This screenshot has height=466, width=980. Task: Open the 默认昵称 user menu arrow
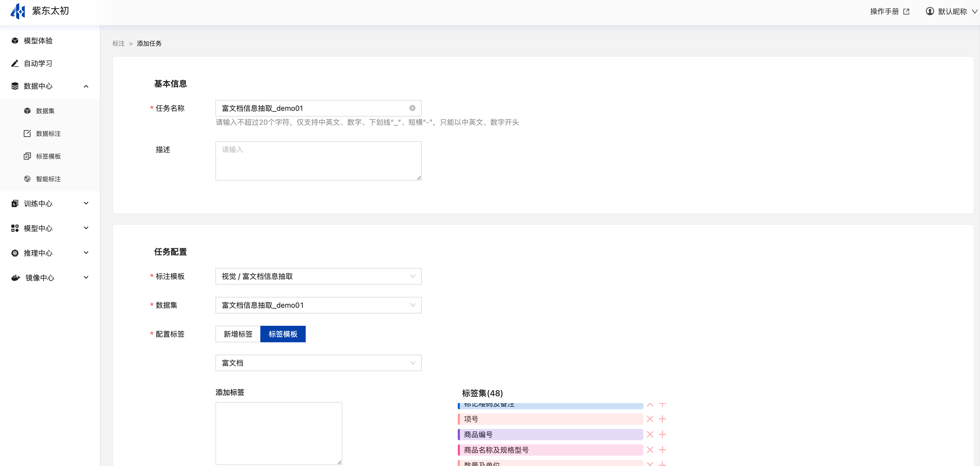pos(975,11)
